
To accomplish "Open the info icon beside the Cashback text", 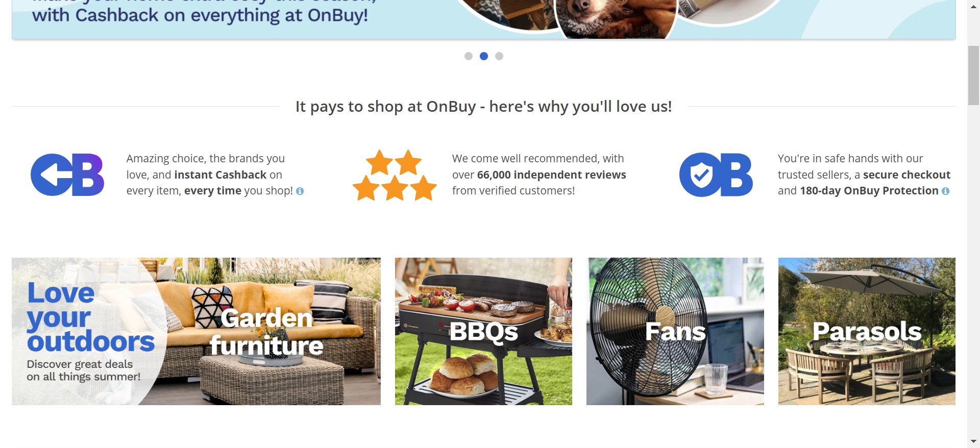I will click(x=300, y=191).
